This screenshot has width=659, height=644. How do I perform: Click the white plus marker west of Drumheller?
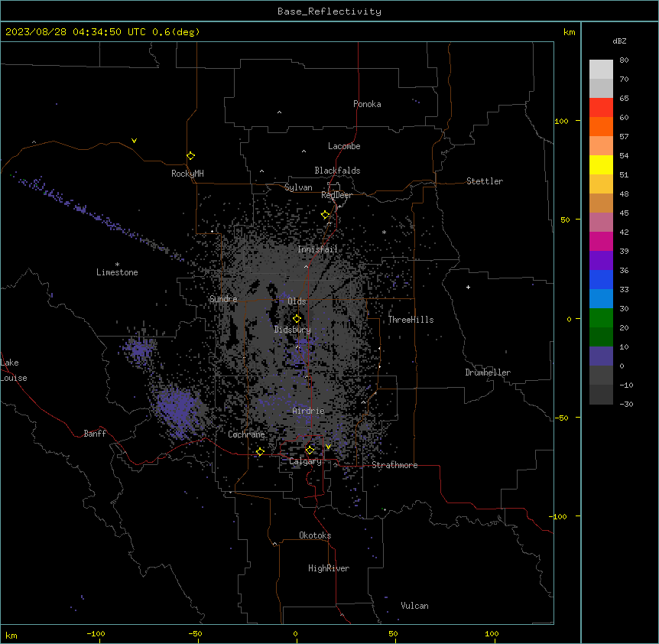(x=468, y=287)
